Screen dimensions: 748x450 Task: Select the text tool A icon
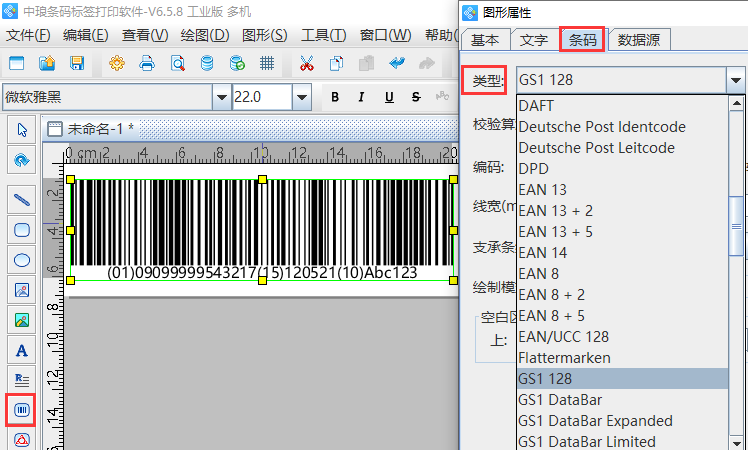coord(22,350)
